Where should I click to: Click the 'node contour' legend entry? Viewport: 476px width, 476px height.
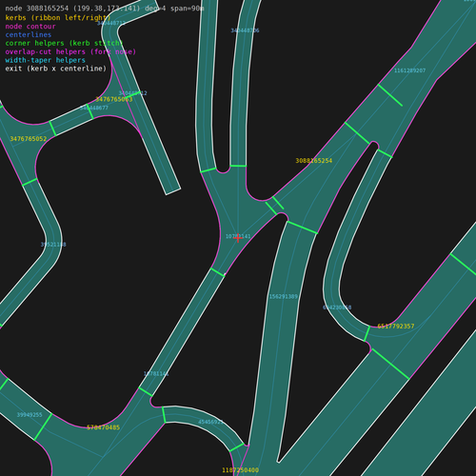[x=30, y=27]
